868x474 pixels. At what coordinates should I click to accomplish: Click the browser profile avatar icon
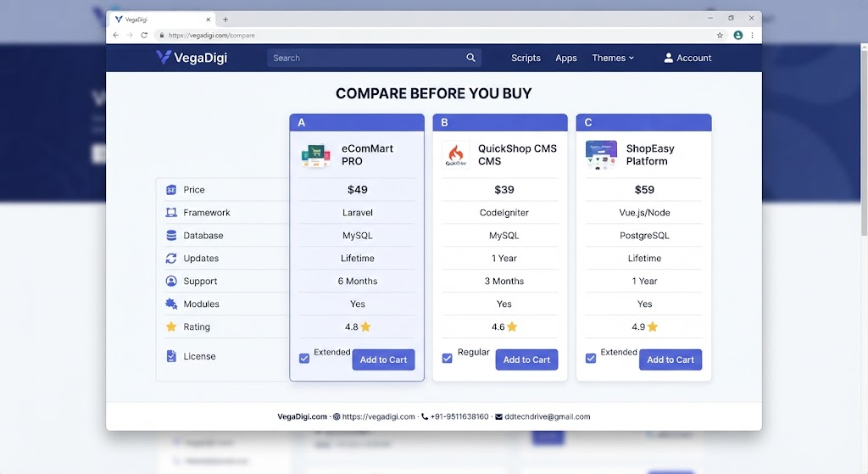click(738, 35)
